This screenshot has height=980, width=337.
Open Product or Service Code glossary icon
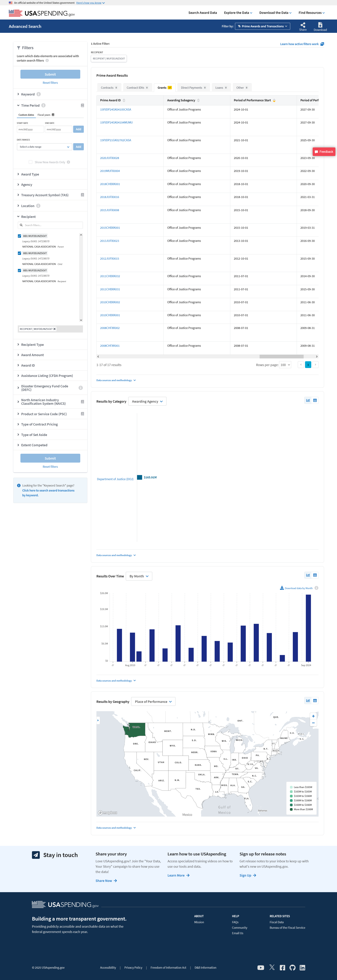(x=82, y=414)
